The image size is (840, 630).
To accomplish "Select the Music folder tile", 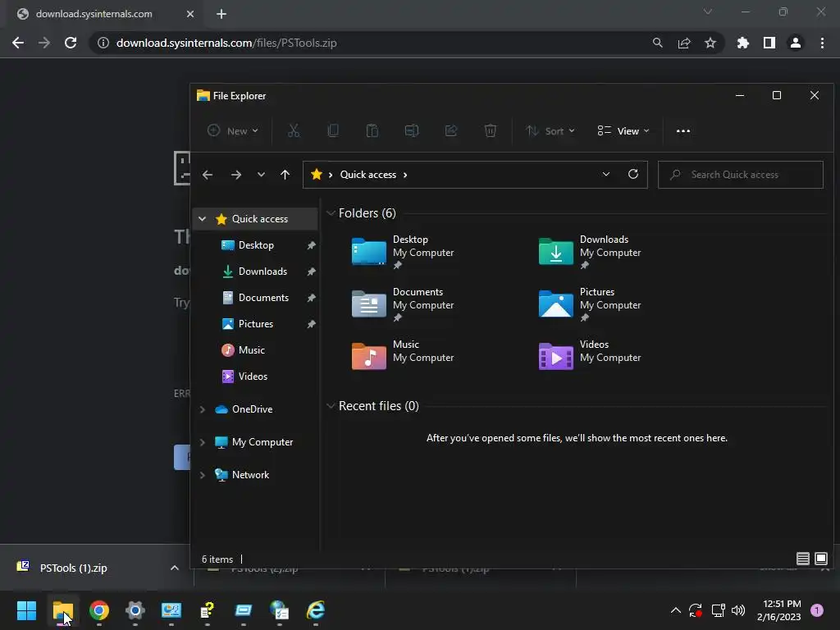I will (x=403, y=356).
